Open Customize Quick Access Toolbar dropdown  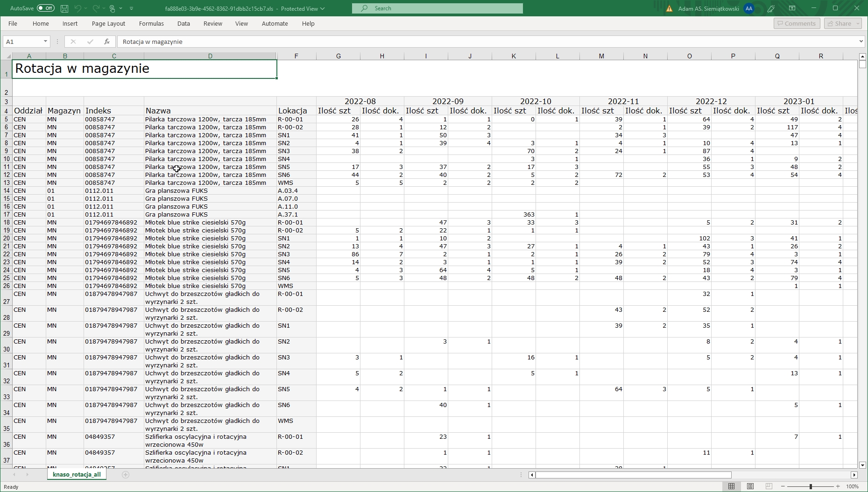point(131,8)
